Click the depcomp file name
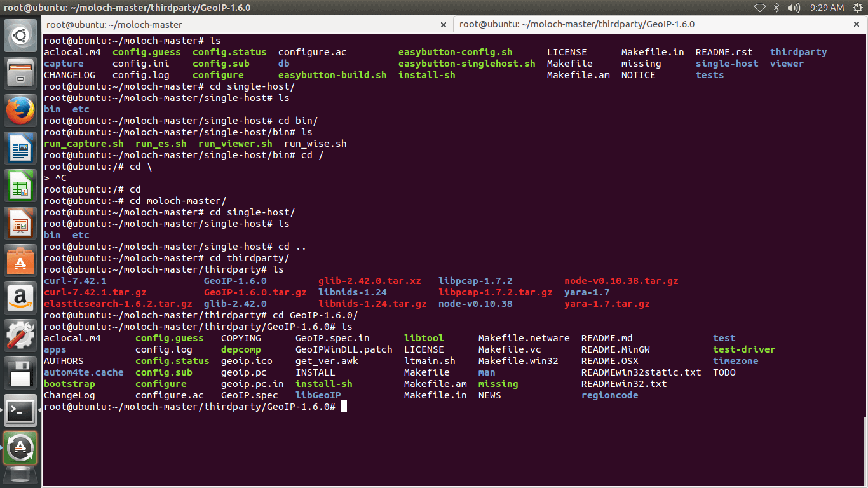Viewport: 868px width, 488px height. [x=241, y=349]
